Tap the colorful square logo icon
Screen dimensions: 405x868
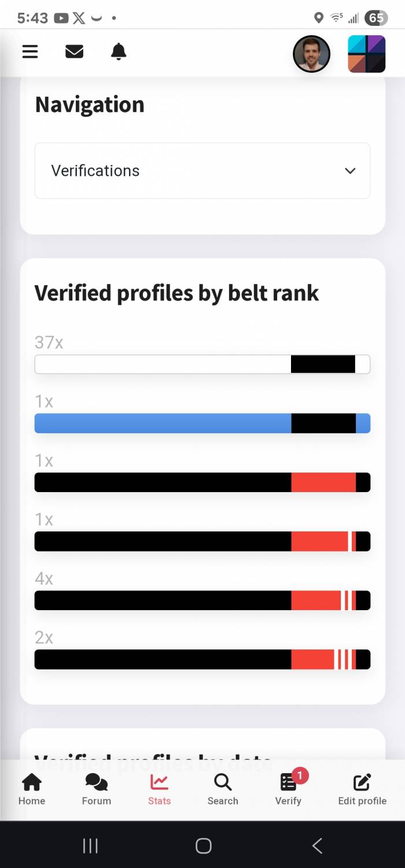367,54
